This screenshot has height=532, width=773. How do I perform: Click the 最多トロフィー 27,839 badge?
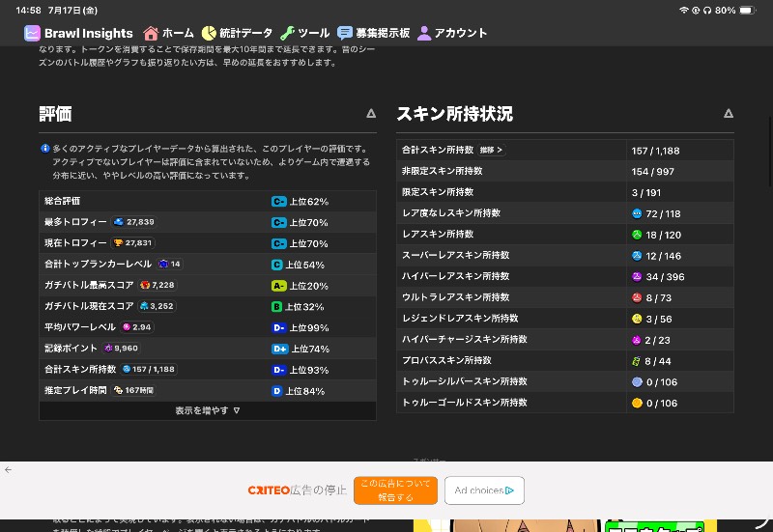pyautogui.click(x=133, y=222)
